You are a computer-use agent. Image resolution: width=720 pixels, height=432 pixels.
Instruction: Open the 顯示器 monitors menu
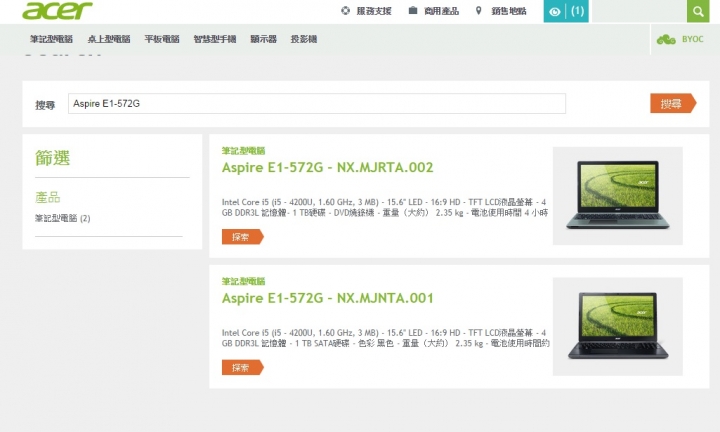tap(264, 39)
